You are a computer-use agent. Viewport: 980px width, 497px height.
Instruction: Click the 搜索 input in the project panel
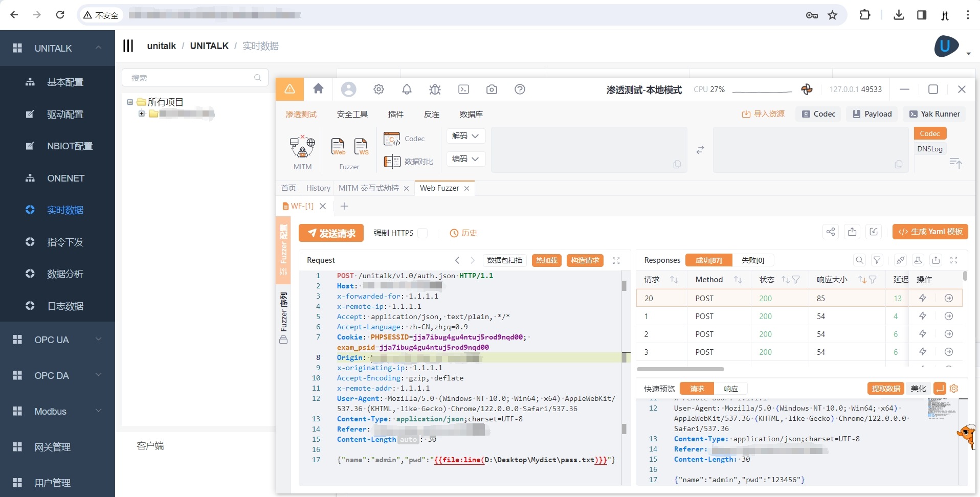[x=195, y=78]
